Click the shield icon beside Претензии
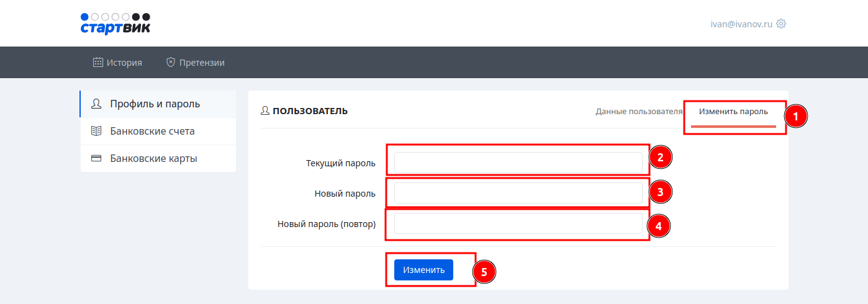Viewport: 868px width, 304px height. (171, 62)
